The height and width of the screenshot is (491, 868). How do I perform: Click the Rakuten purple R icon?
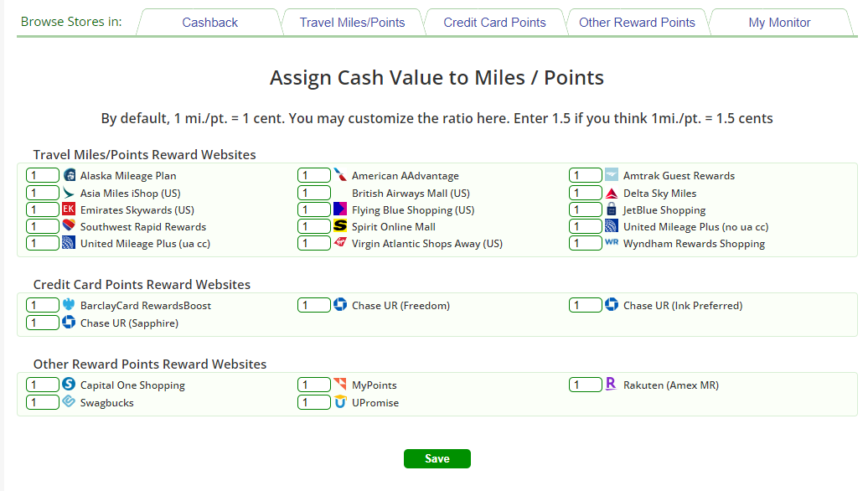612,385
